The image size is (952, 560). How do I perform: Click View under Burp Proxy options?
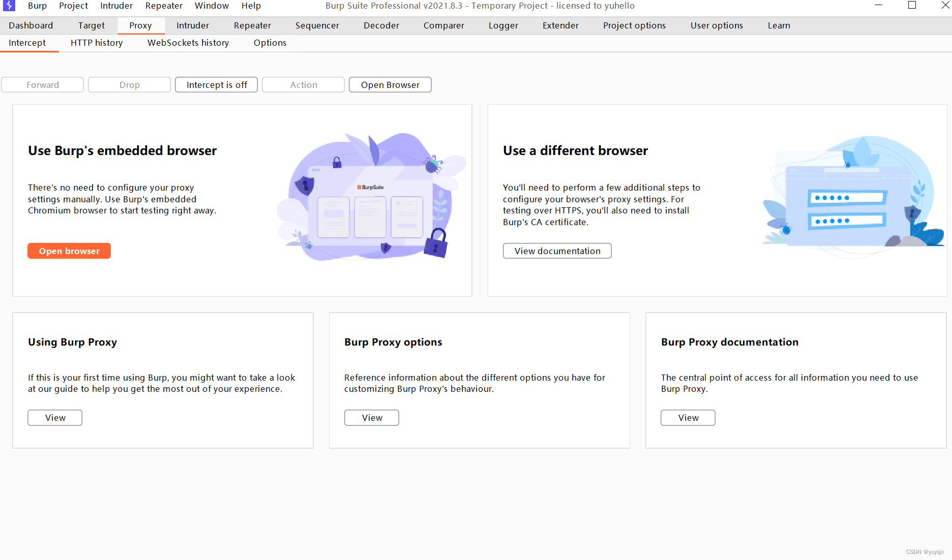(x=372, y=418)
